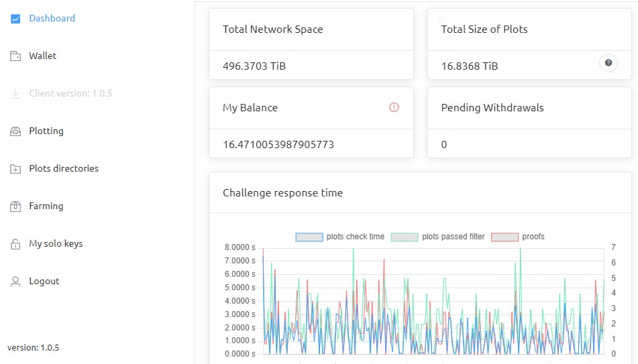Open the Dashboard menu item
Image resolution: width=638 pixels, height=364 pixels.
coord(52,18)
